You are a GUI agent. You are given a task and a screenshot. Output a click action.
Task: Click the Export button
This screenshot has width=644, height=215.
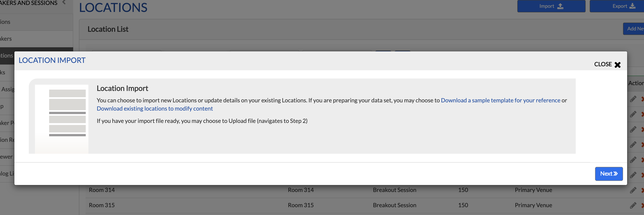[x=617, y=6]
